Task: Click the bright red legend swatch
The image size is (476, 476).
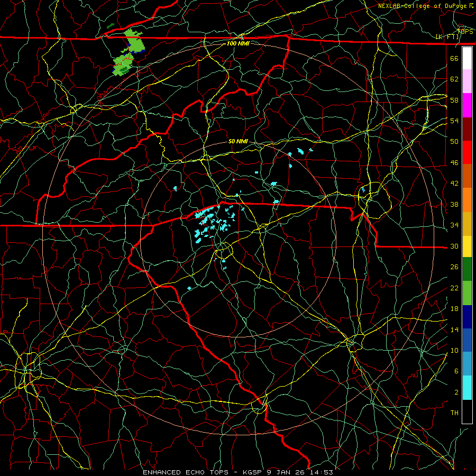Action: 467,152
